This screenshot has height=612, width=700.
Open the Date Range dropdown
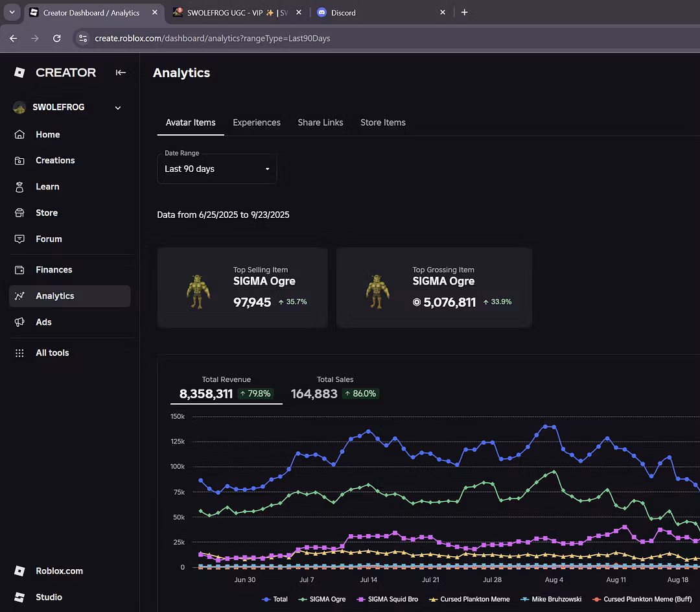pyautogui.click(x=216, y=169)
